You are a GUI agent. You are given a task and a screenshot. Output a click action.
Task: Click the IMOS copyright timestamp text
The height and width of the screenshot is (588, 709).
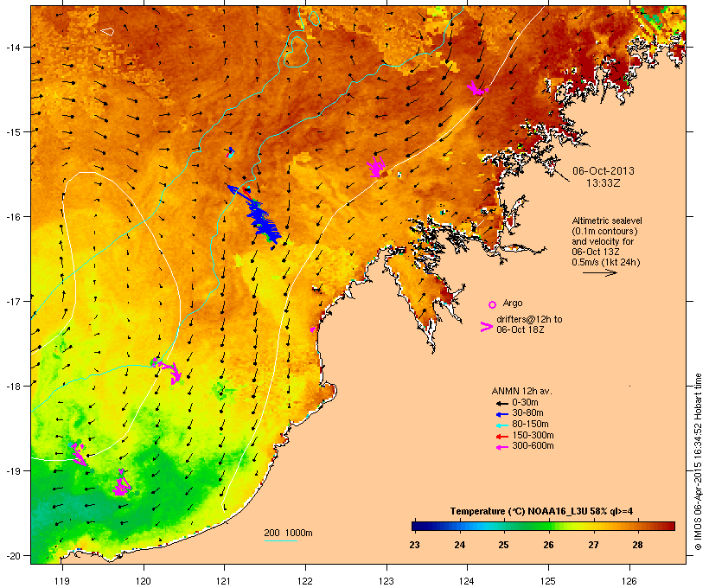697,462
